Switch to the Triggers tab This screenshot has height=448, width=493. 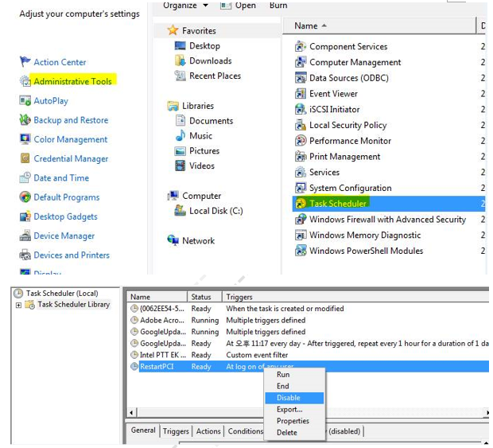click(x=176, y=431)
